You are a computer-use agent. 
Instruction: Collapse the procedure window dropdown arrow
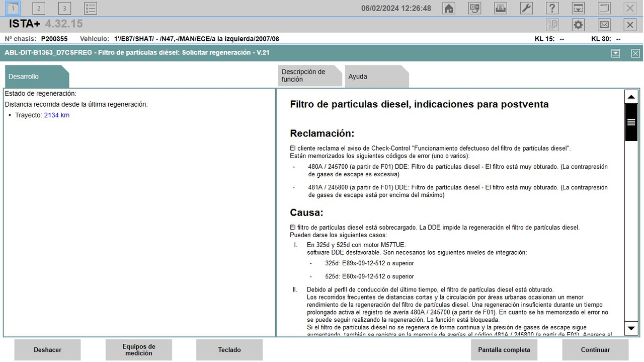point(616,53)
